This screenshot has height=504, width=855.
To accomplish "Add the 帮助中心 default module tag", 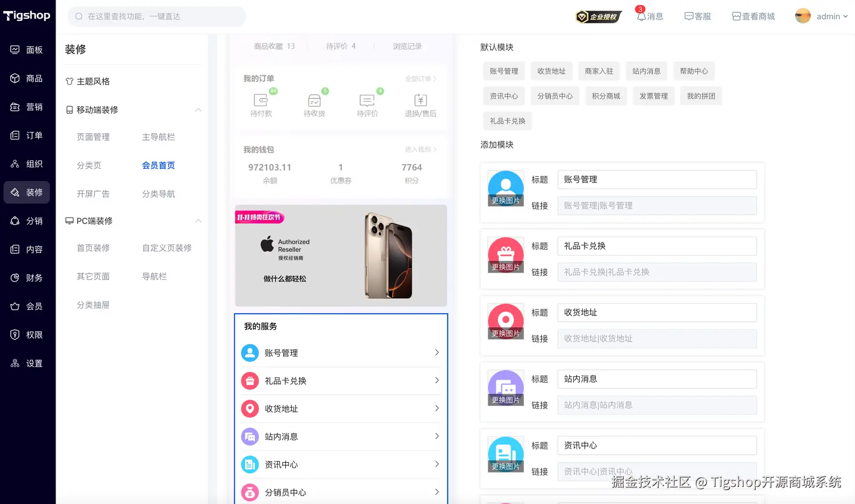I will click(x=694, y=71).
